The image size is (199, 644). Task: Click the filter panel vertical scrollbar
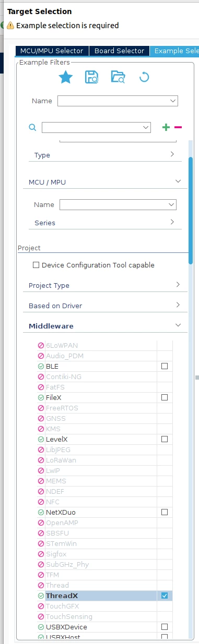click(x=191, y=206)
